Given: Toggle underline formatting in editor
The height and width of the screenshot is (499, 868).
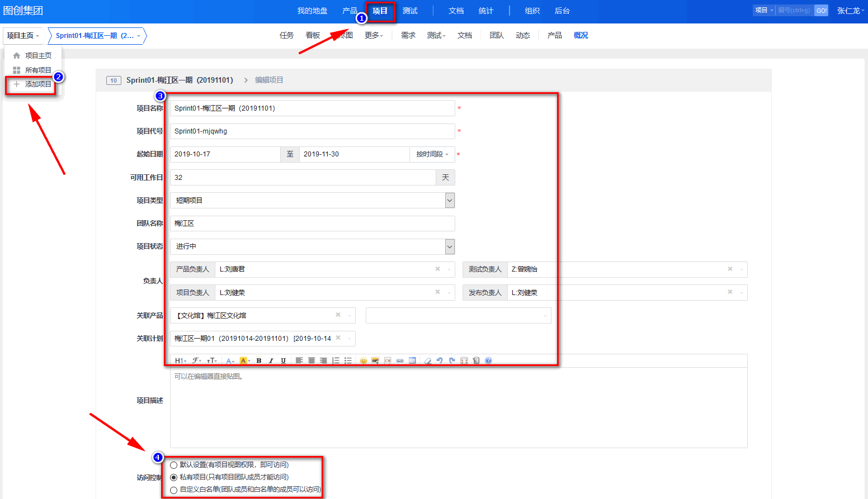Looking at the screenshot, I should coord(284,361).
